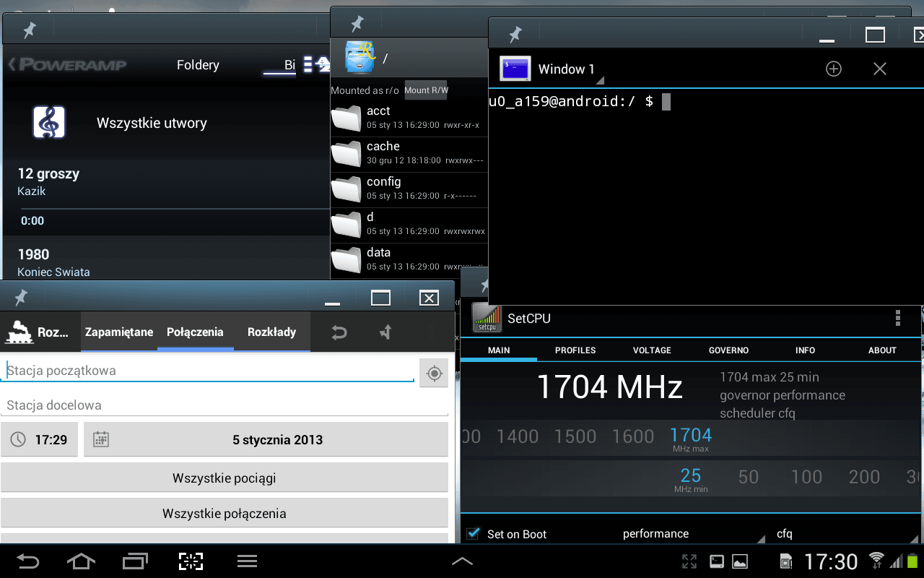
Task: Tap the terminal command prompt
Action: pyautogui.click(x=580, y=101)
